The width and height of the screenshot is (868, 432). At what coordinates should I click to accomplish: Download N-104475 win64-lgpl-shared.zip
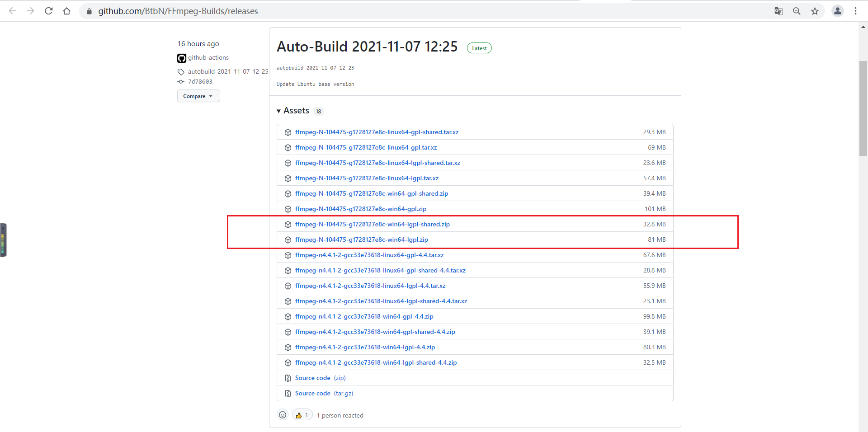373,224
